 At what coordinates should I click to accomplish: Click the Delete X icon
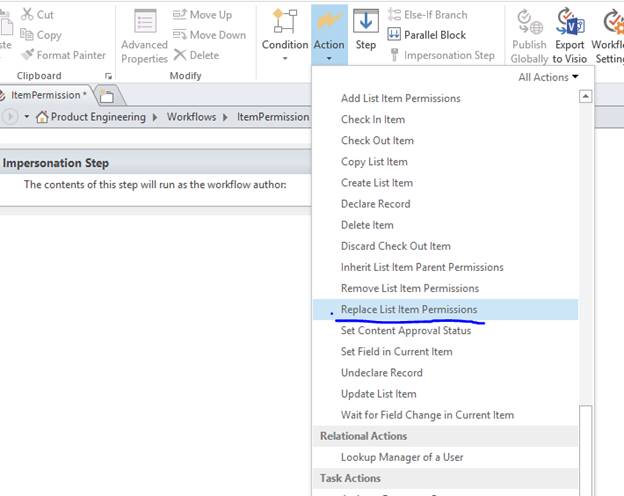click(180, 55)
